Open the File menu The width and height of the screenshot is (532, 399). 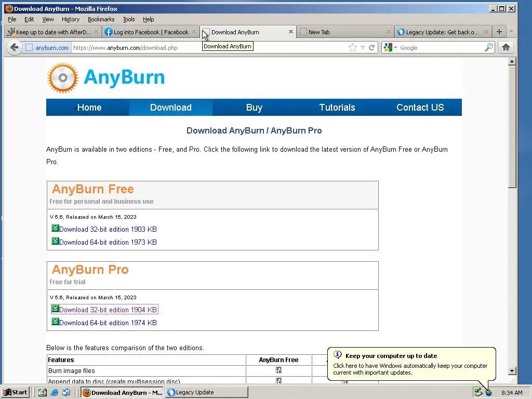point(12,19)
